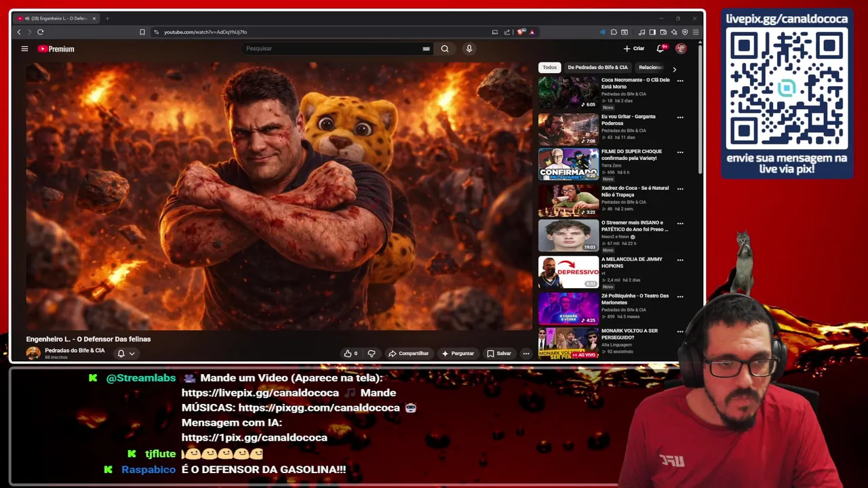Show more filter chips with right arrow
This screenshot has height=488, width=868.
tap(674, 69)
